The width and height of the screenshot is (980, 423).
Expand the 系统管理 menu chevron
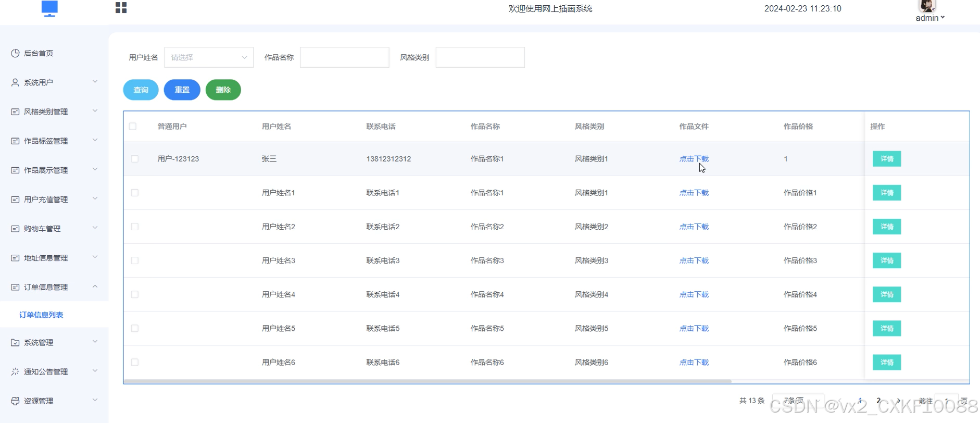[95, 341]
